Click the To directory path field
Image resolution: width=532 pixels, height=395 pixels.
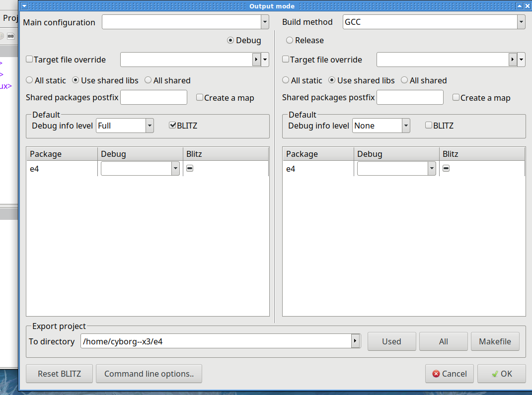point(216,341)
